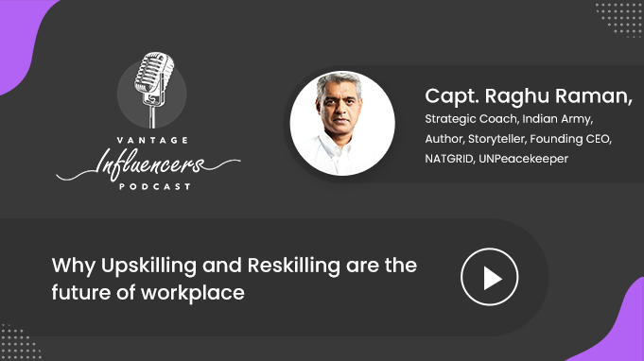The width and height of the screenshot is (644, 361).
Task: Click the 'Strategic Coach, Indian Army' line
Action: click(x=509, y=119)
